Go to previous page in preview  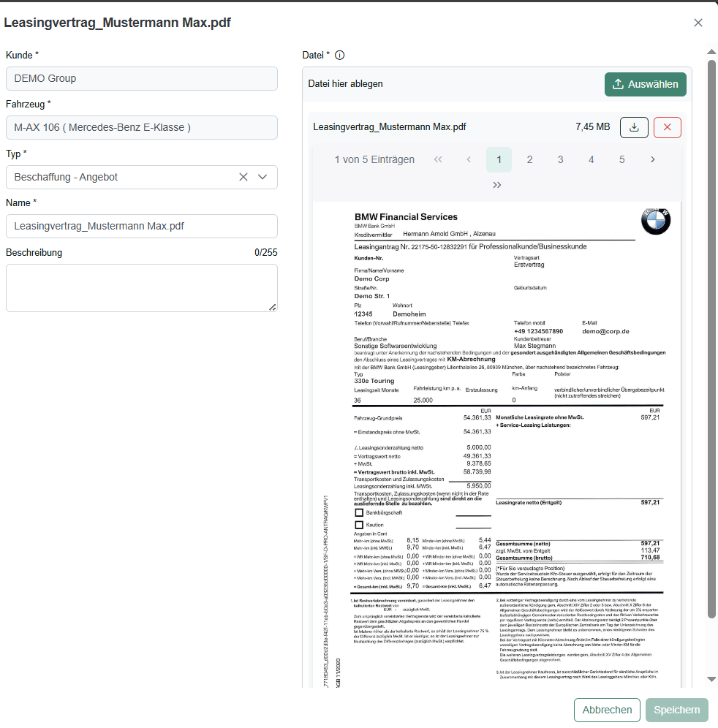tap(469, 160)
